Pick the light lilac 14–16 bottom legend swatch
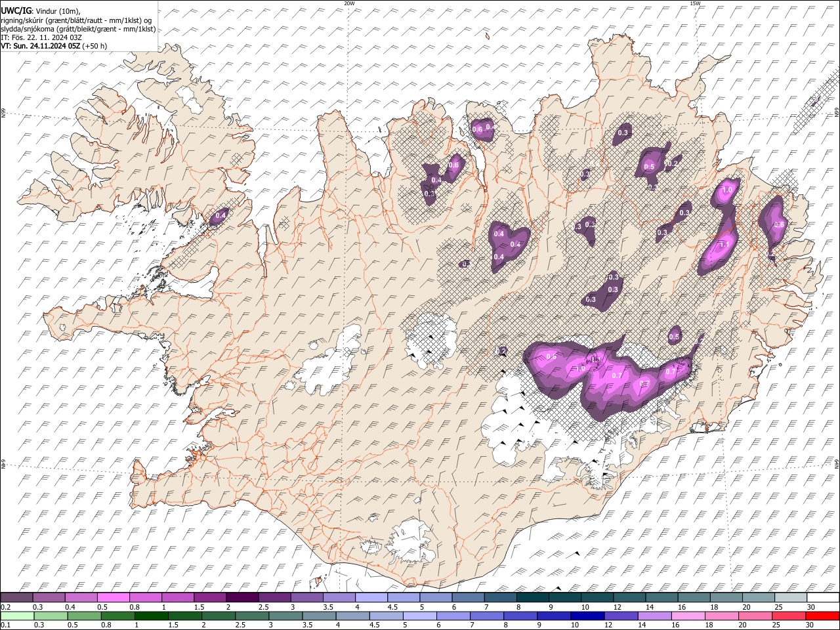The width and height of the screenshot is (840, 630). tap(655, 616)
